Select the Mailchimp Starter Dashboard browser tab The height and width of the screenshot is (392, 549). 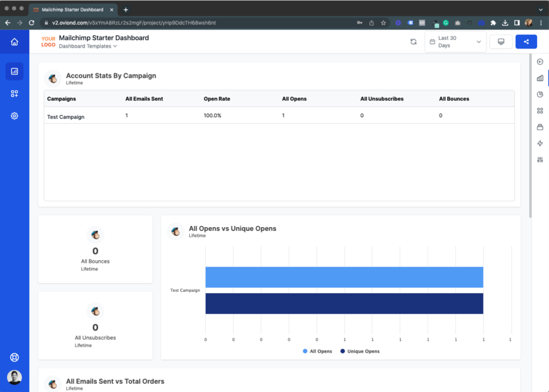click(72, 10)
